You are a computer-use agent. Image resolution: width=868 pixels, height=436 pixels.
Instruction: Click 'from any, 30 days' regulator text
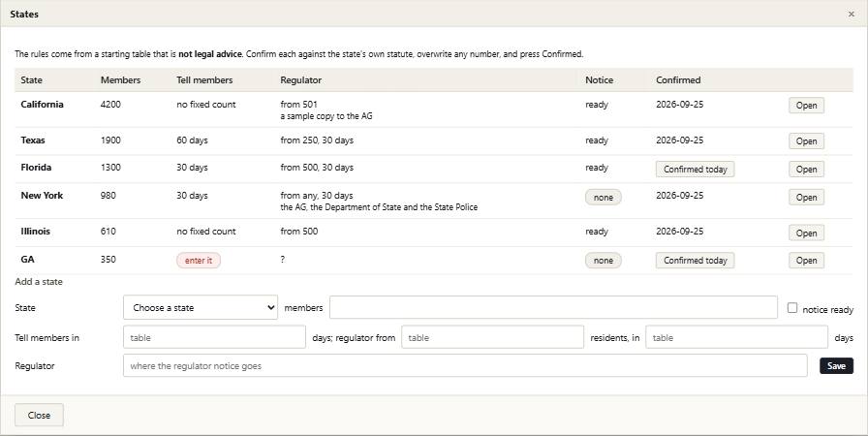pyautogui.click(x=317, y=196)
